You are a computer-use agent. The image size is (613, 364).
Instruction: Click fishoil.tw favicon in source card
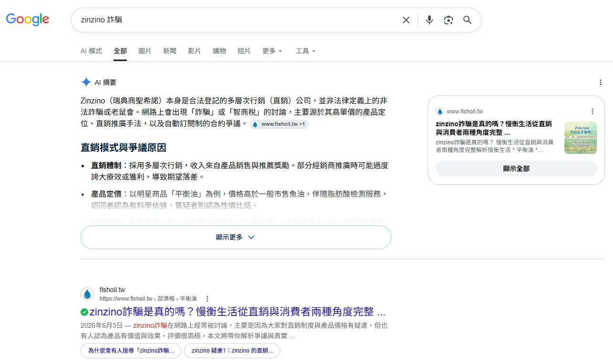click(439, 111)
